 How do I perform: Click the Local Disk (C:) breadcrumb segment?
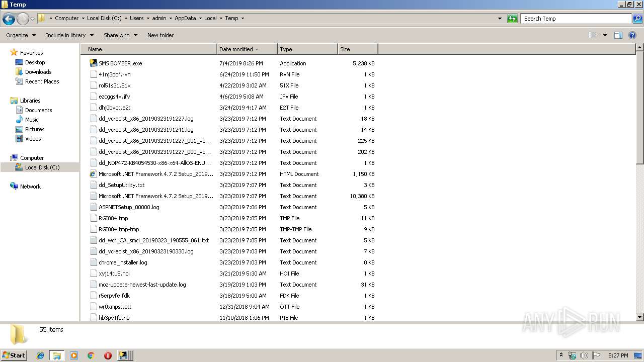pos(104,18)
